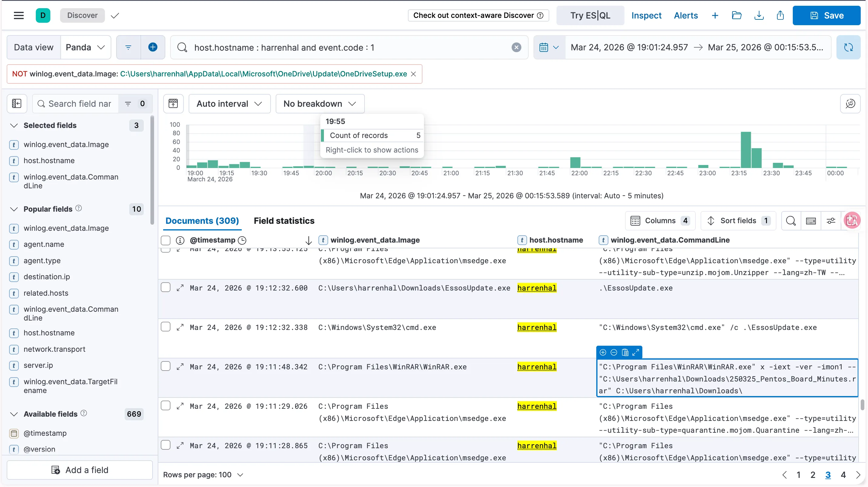Go to the previous results page
This screenshot has width=868, height=487.
(784, 475)
